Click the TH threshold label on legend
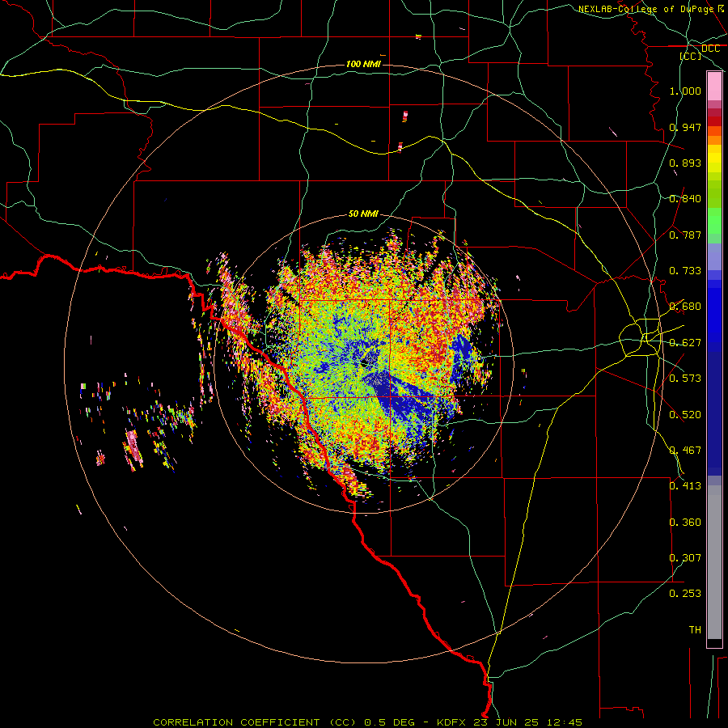 (695, 630)
